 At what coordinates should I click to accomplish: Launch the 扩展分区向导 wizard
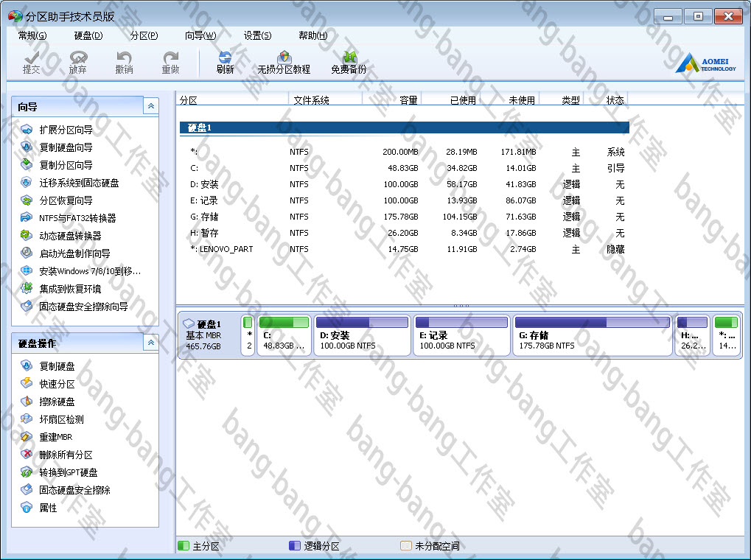tap(66, 130)
